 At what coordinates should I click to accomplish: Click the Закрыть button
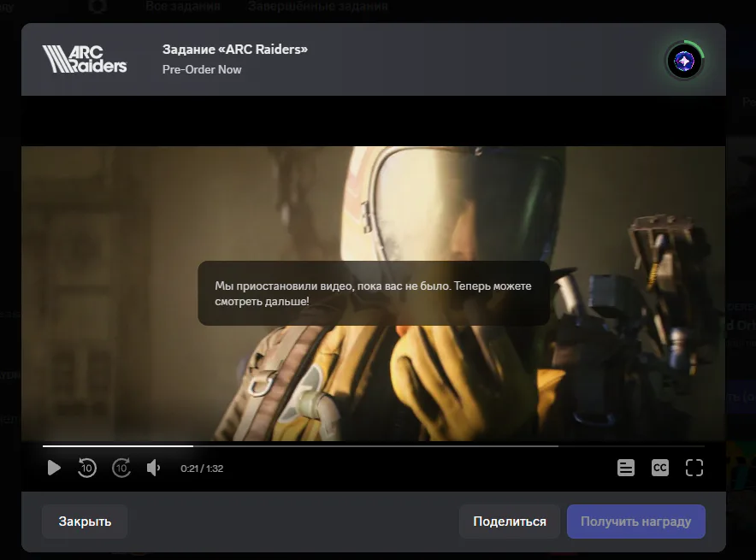pos(85,522)
